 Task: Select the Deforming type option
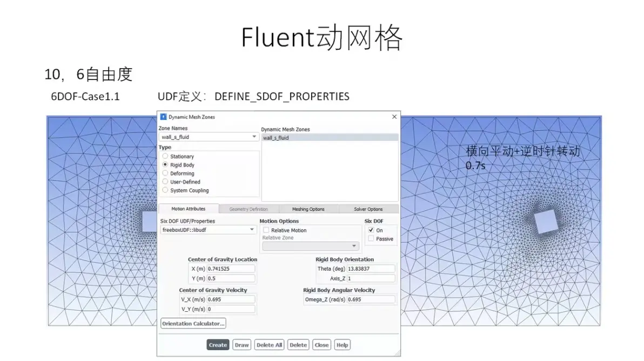point(165,173)
